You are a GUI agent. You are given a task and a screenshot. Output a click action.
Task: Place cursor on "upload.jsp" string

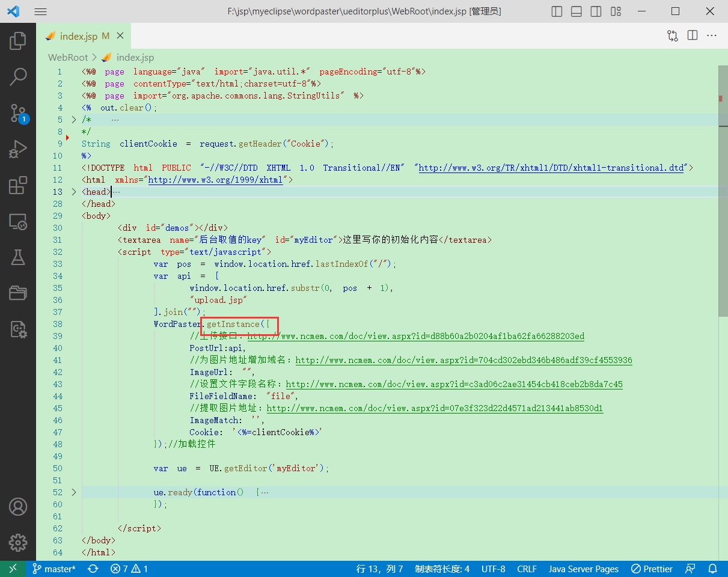218,300
